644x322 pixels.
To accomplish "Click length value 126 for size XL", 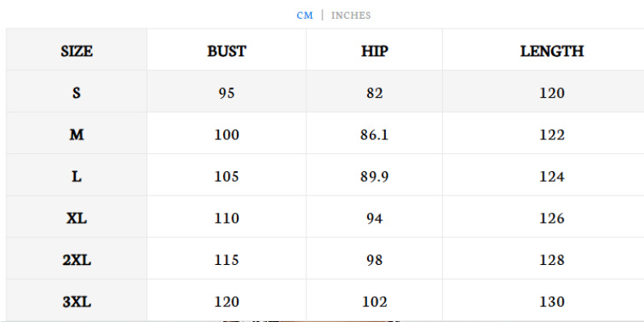I will tap(552, 218).
